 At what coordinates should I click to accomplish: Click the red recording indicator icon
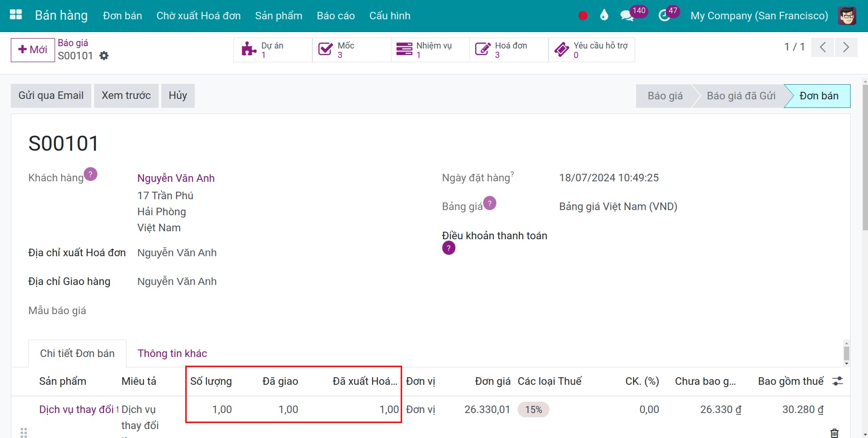pos(583,16)
